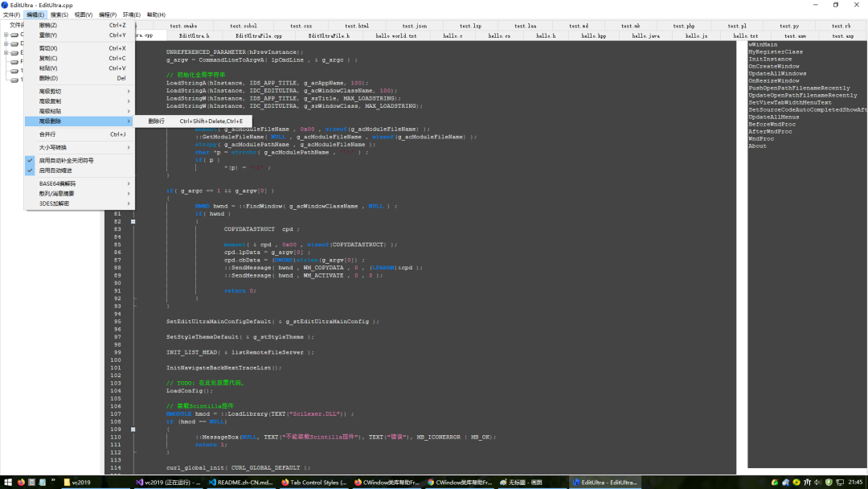Select 撤销(Z) undo menu entry
Screen dimensions: 868x489
pos(48,25)
